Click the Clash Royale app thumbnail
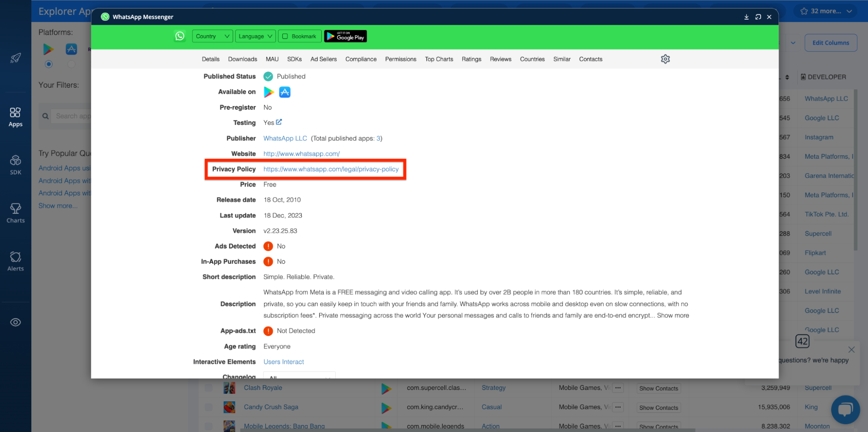The width and height of the screenshot is (868, 432). point(229,388)
